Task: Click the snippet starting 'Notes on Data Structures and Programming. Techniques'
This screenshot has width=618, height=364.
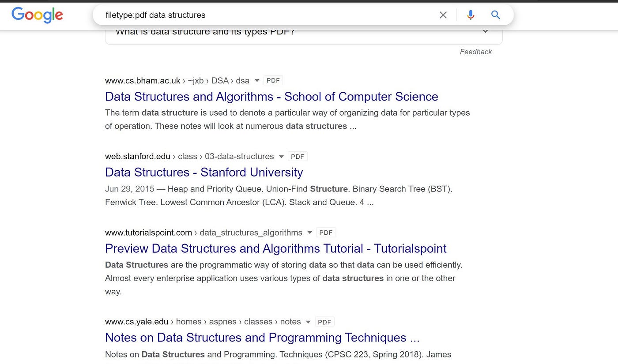Action: [278, 354]
